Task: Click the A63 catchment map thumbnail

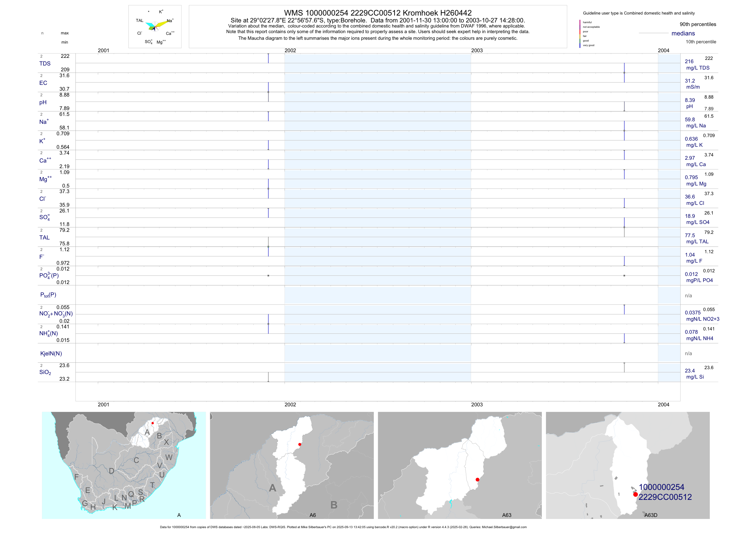Action: coord(460,465)
